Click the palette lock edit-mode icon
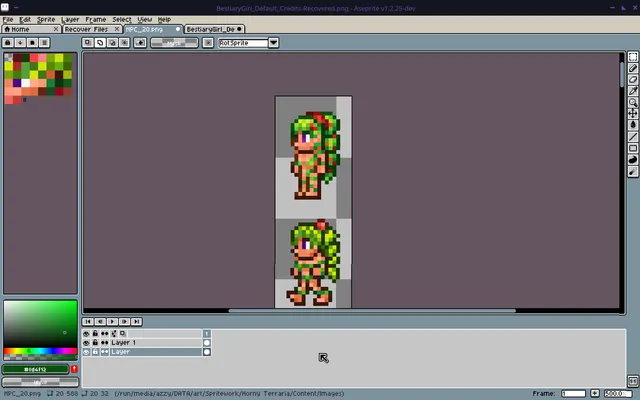Image resolution: width=640 pixels, height=400 pixels. click(8, 42)
